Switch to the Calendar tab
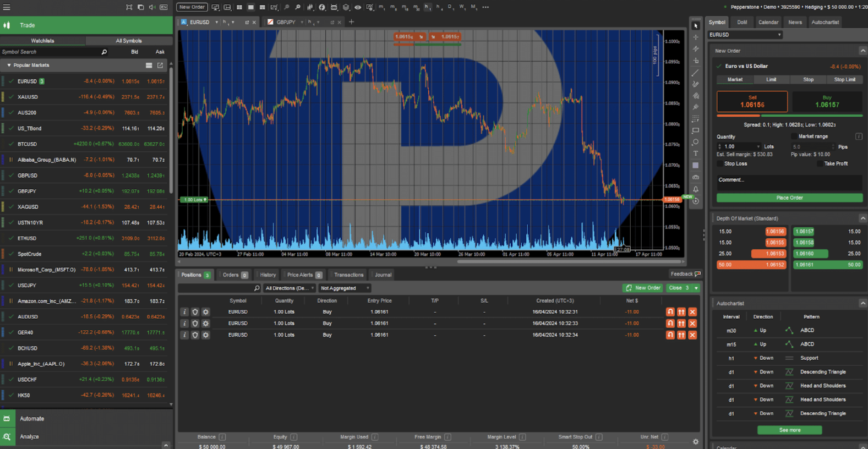Viewport: 868px width, 449px height. pyautogui.click(x=768, y=23)
